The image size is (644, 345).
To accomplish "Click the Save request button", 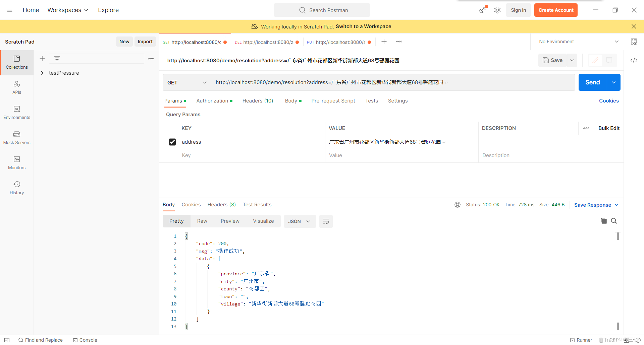I will click(552, 60).
